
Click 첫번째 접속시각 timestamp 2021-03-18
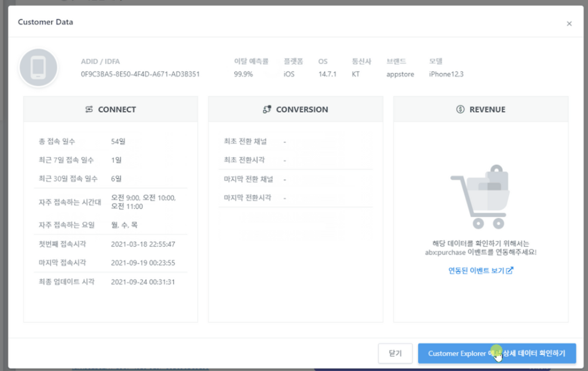point(143,244)
